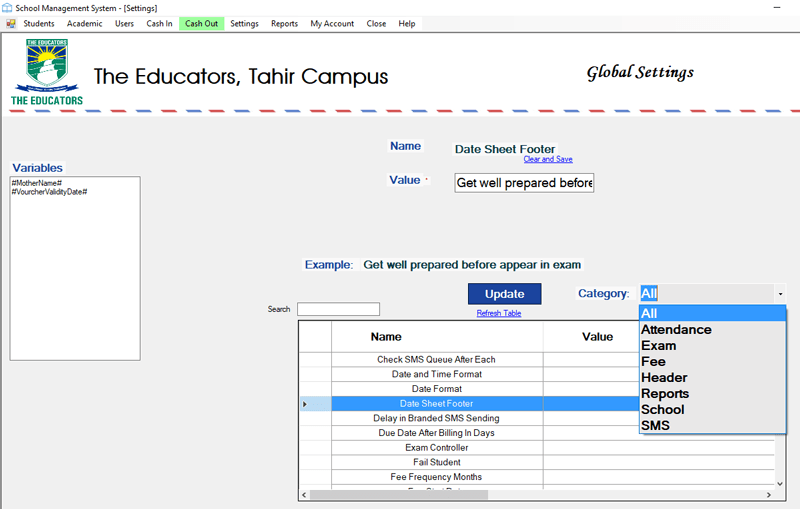The height and width of the screenshot is (509, 800).
Task: Click into the Search input box
Action: [338, 309]
